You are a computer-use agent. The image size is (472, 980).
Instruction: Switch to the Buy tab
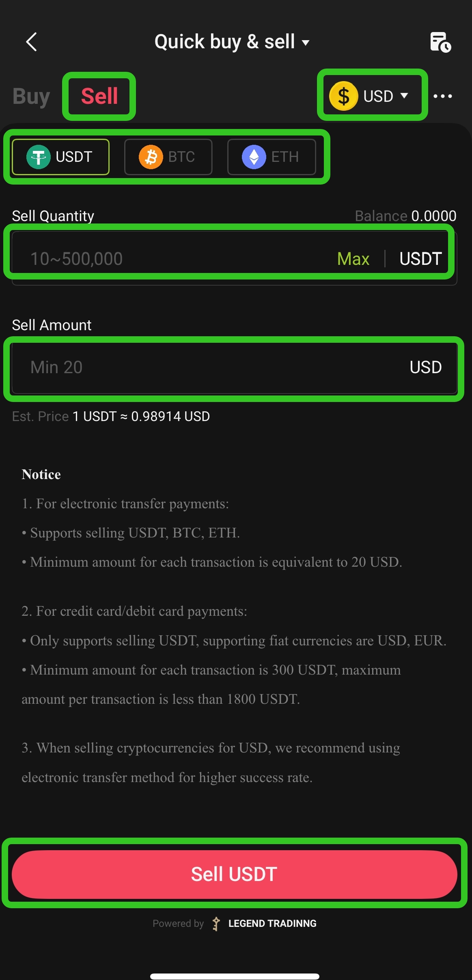pos(31,97)
